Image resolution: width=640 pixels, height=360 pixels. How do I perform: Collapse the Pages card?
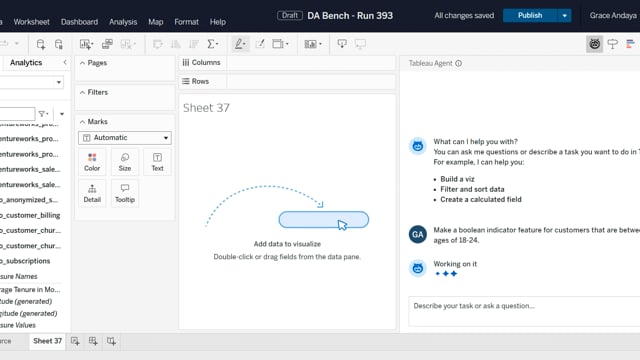pos(82,63)
